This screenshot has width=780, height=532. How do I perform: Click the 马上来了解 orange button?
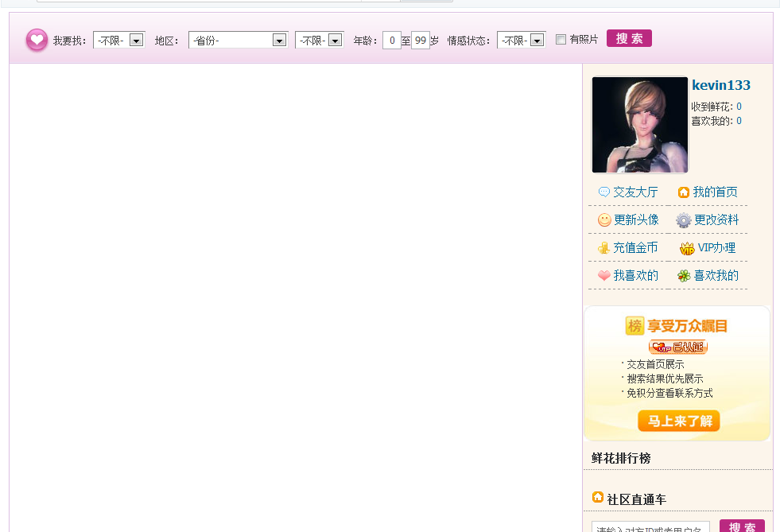point(678,421)
